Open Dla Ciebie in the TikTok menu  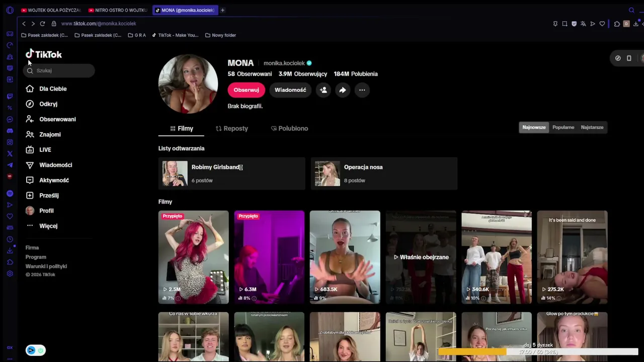coord(47,89)
